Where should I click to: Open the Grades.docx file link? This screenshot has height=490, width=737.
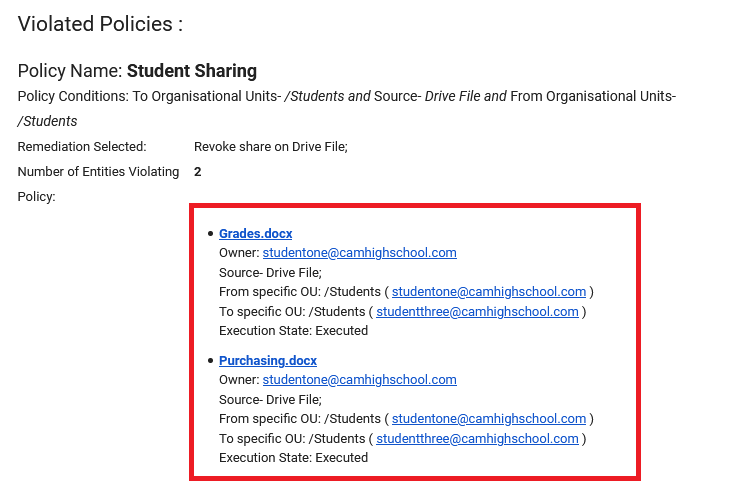pos(255,234)
